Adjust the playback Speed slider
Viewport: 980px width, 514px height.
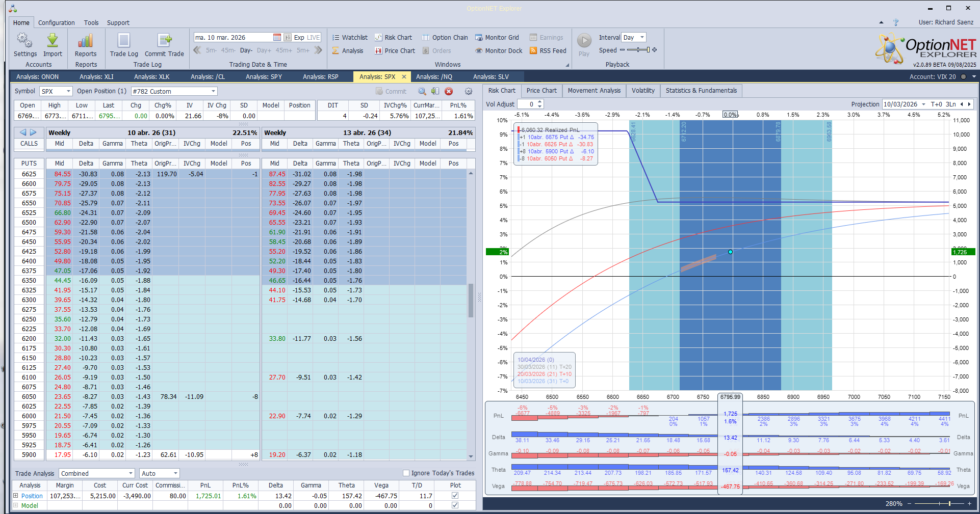(x=638, y=50)
